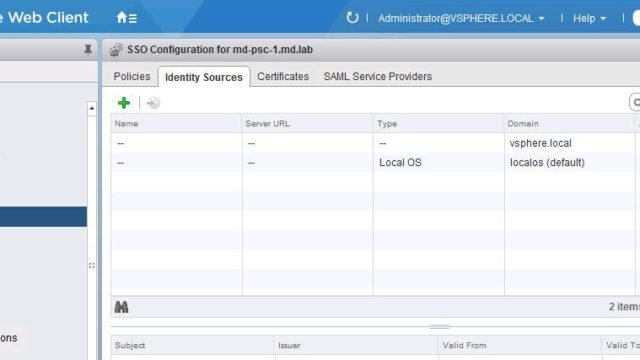Screen dimensions: 640x360
Task: Open the Certificates tab
Action: point(283,76)
